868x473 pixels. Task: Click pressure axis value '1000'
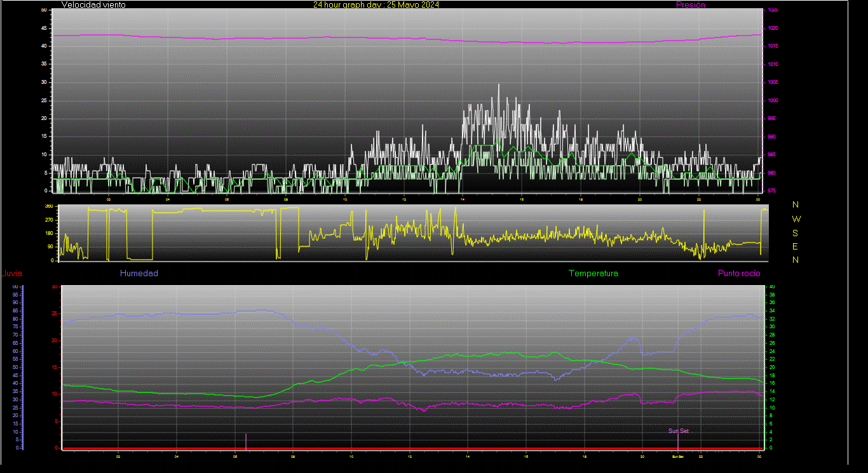click(773, 100)
